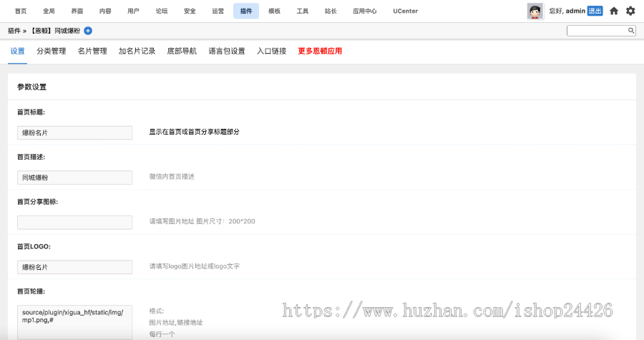Switch to the 语言包设置 tab
The image size is (644, 340).
pyautogui.click(x=227, y=51)
